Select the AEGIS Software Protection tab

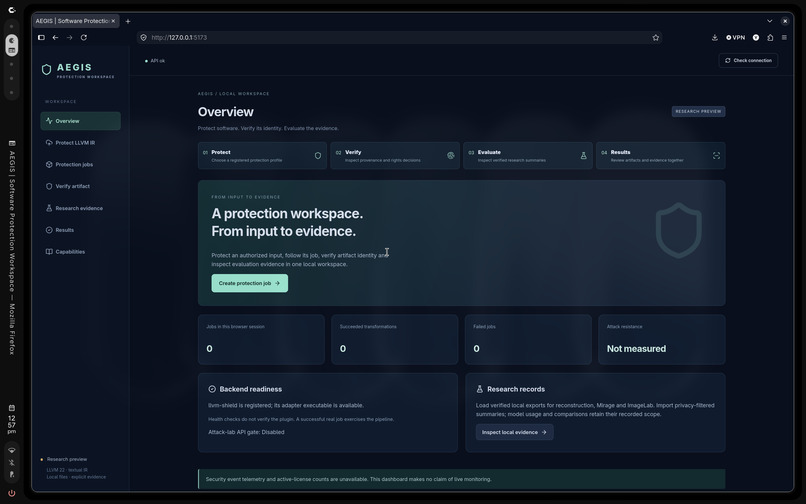pyautogui.click(x=76, y=21)
